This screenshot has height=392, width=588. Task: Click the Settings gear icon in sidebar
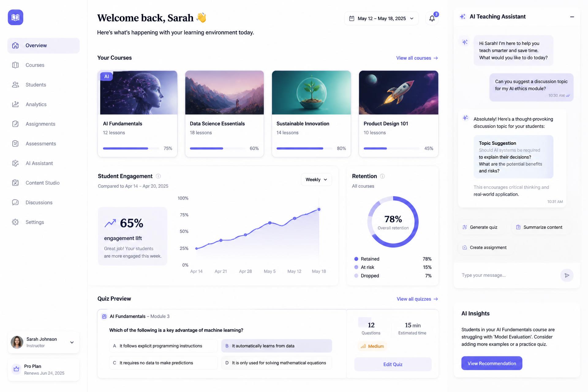15,222
